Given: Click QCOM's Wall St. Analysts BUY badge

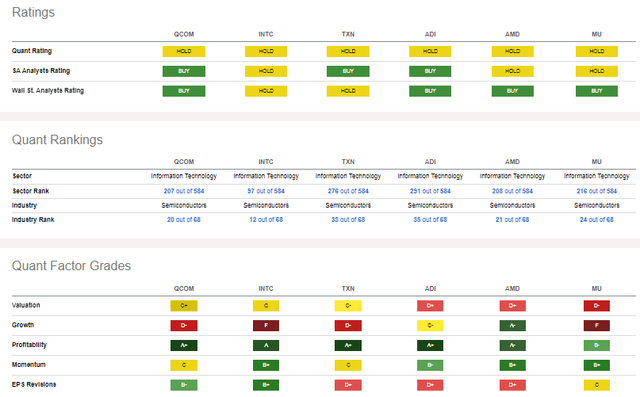Looking at the screenshot, I should (x=184, y=91).
